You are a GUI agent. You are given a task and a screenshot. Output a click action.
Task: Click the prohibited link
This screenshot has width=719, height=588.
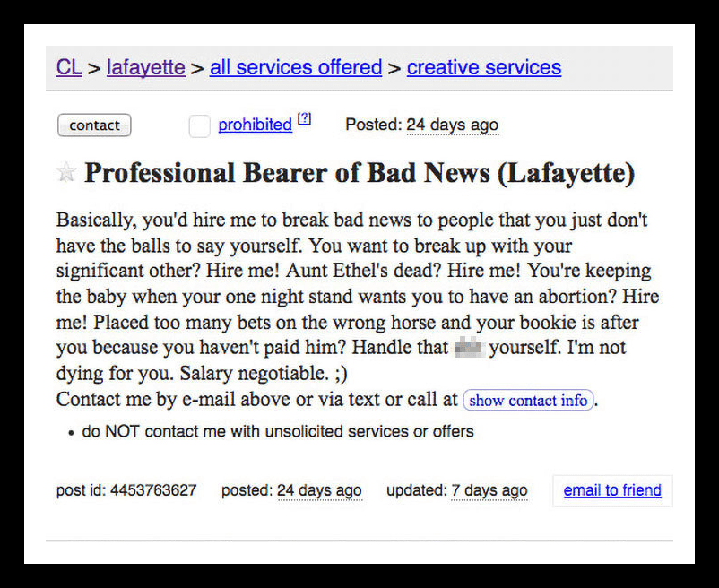tap(255, 125)
